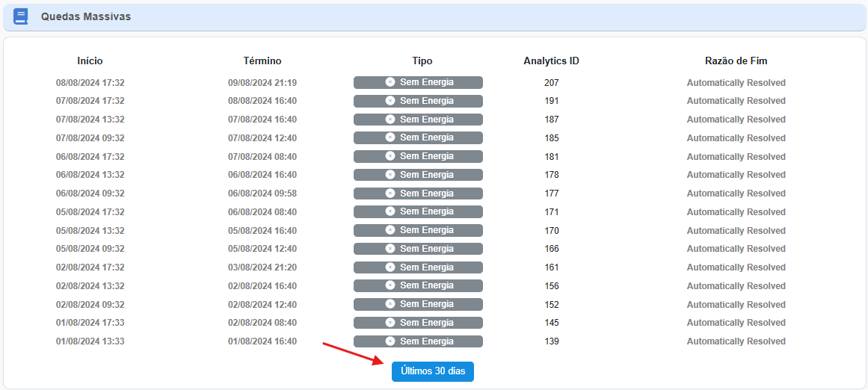Select Analytics ID 185 link
The height and width of the screenshot is (390, 868).
551,138
